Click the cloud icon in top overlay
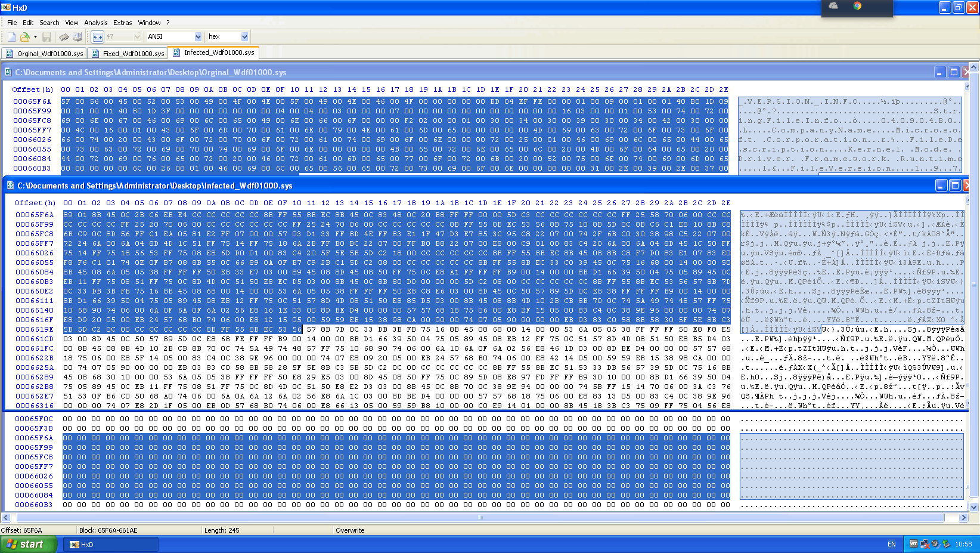The image size is (980, 553). (833, 5)
